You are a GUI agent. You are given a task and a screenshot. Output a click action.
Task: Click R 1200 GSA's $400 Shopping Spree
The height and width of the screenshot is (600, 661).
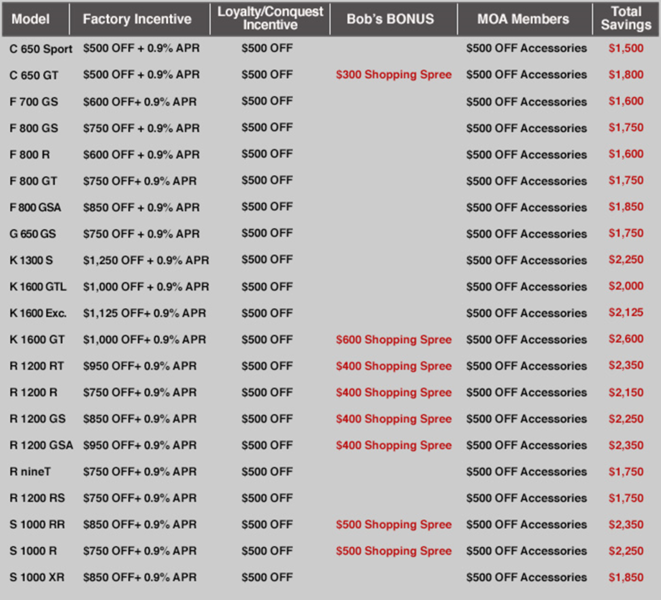(x=394, y=446)
